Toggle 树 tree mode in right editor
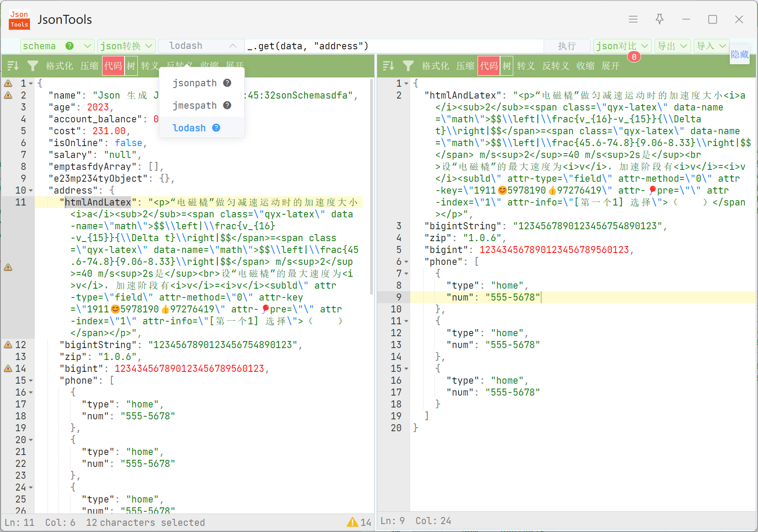The width and height of the screenshot is (758, 532). pyautogui.click(x=507, y=66)
